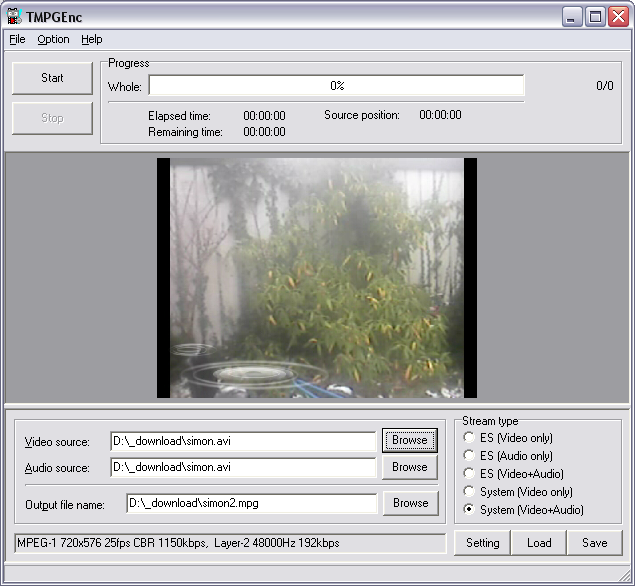Viewport: 635px width, 586px height.
Task: Select ES (Audio only) stream type
Action: [x=509, y=456]
